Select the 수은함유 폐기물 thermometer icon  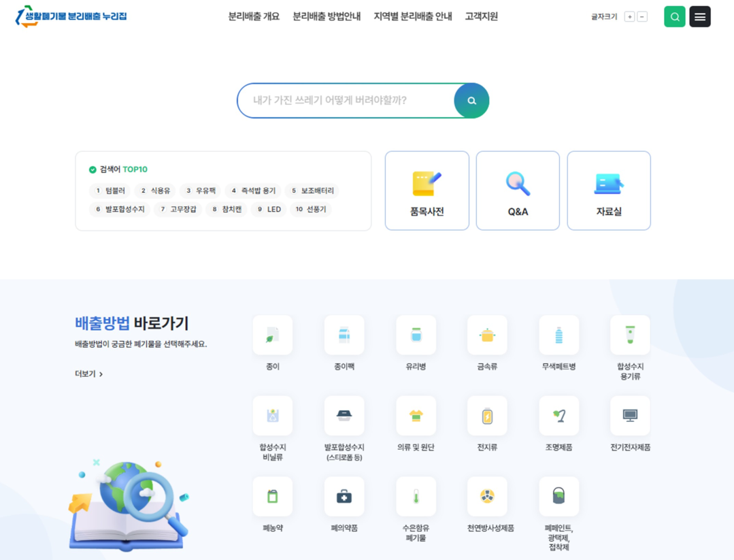(416, 496)
